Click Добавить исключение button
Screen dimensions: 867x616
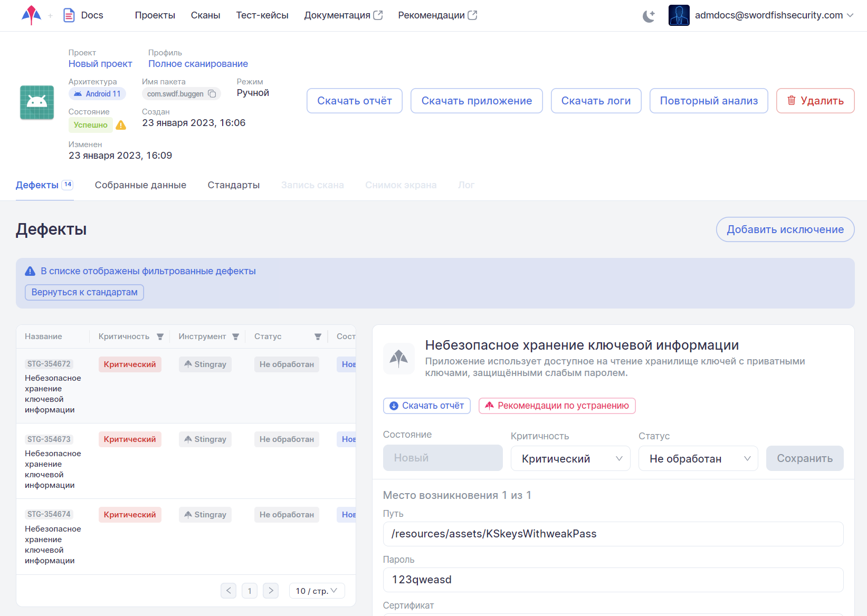(785, 229)
